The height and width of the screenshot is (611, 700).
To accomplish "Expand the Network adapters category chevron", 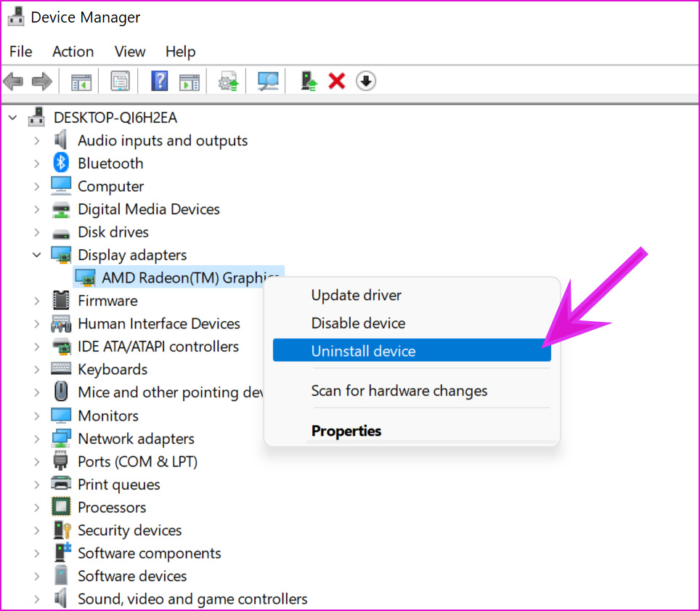I will pos(36,439).
